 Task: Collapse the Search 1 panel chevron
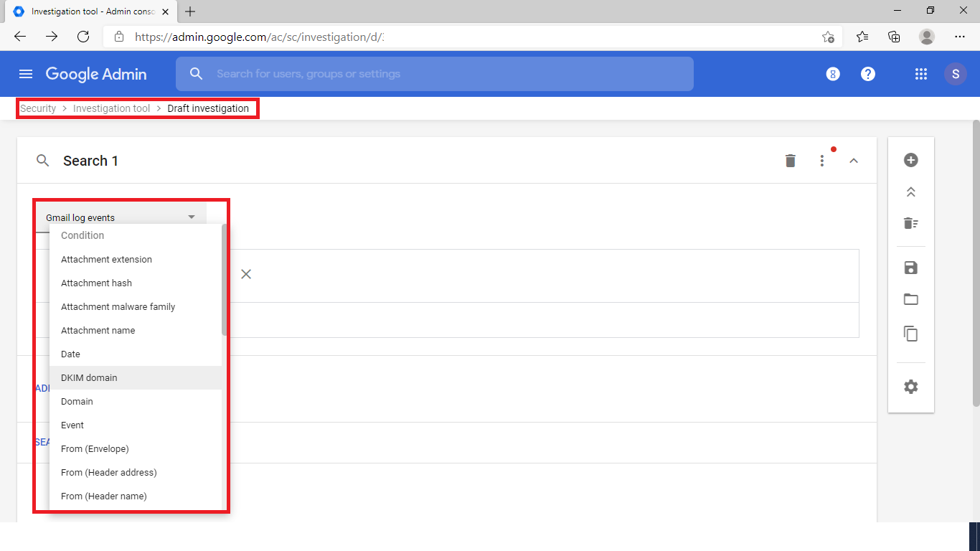point(854,161)
